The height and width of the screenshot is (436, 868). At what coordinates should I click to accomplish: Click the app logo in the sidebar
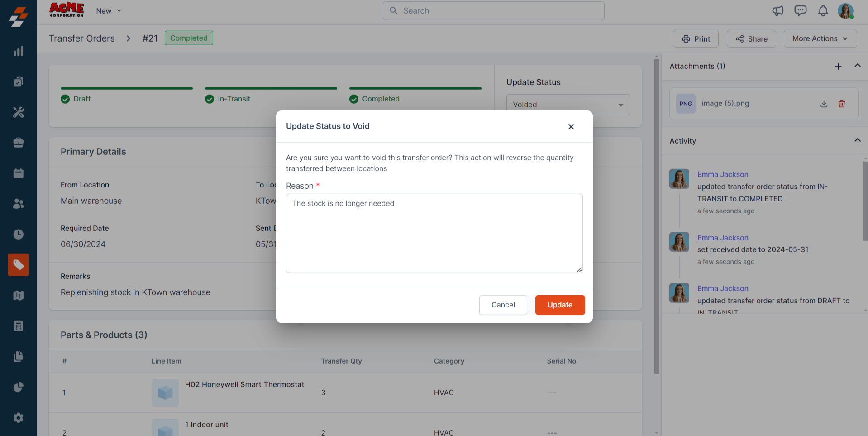[18, 17]
